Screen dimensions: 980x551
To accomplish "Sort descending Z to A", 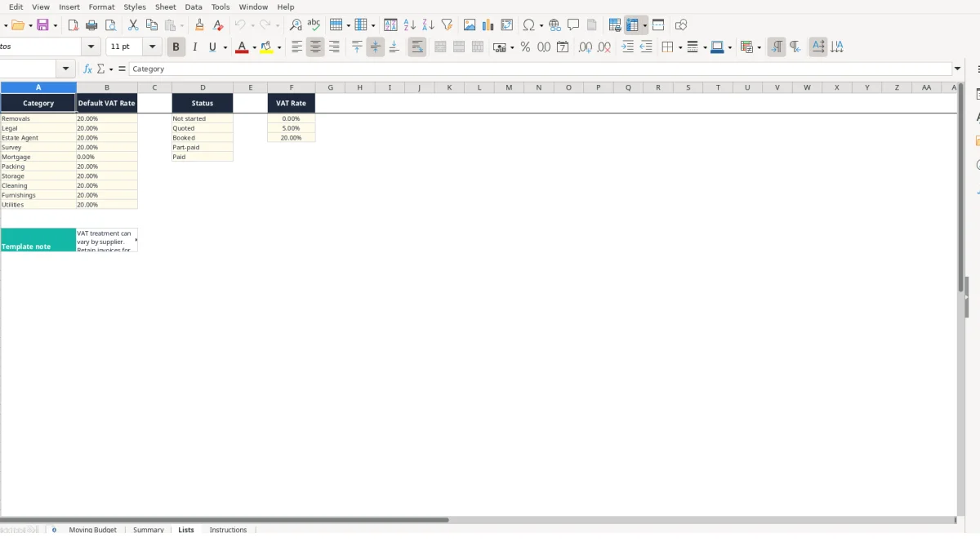I will pos(428,25).
